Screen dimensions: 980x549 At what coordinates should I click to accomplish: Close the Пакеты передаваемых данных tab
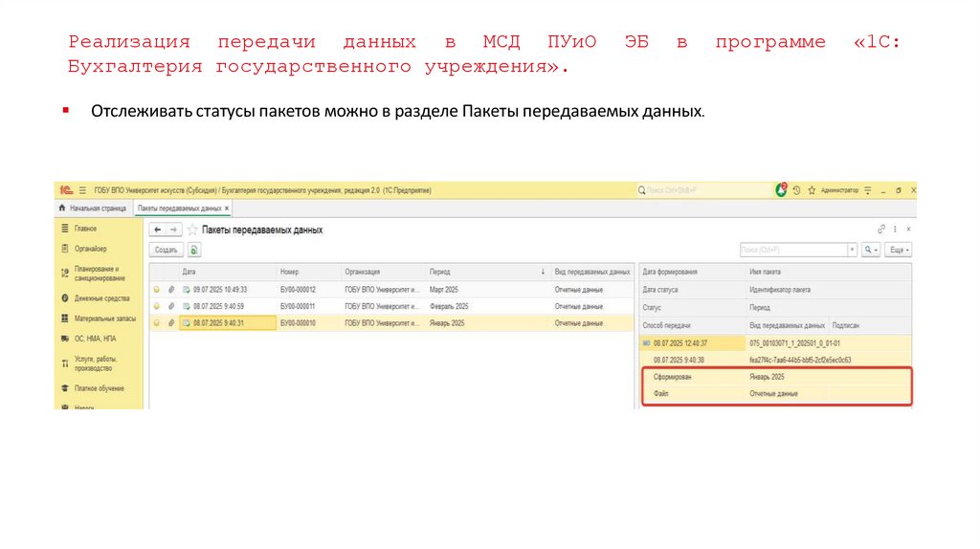227,209
